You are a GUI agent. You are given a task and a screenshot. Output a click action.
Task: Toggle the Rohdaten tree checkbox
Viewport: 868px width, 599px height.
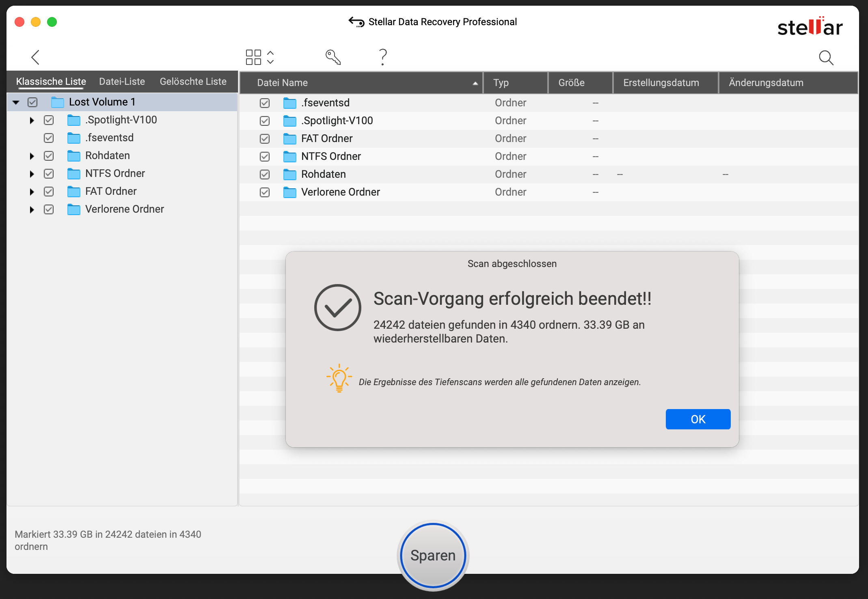pos(49,156)
